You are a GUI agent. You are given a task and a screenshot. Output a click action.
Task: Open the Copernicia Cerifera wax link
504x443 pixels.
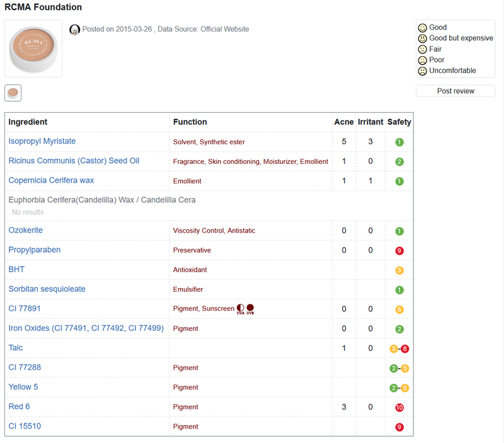(51, 180)
